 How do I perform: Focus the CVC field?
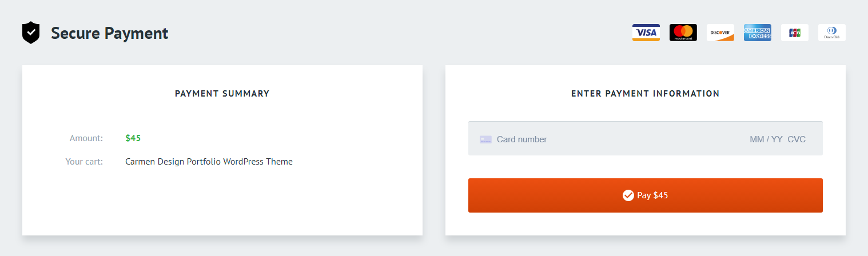click(797, 139)
